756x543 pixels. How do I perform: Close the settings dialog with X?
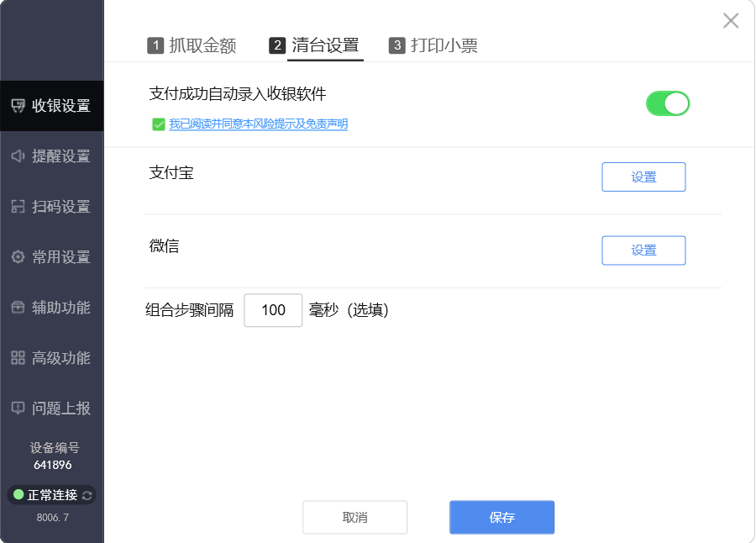click(x=731, y=21)
